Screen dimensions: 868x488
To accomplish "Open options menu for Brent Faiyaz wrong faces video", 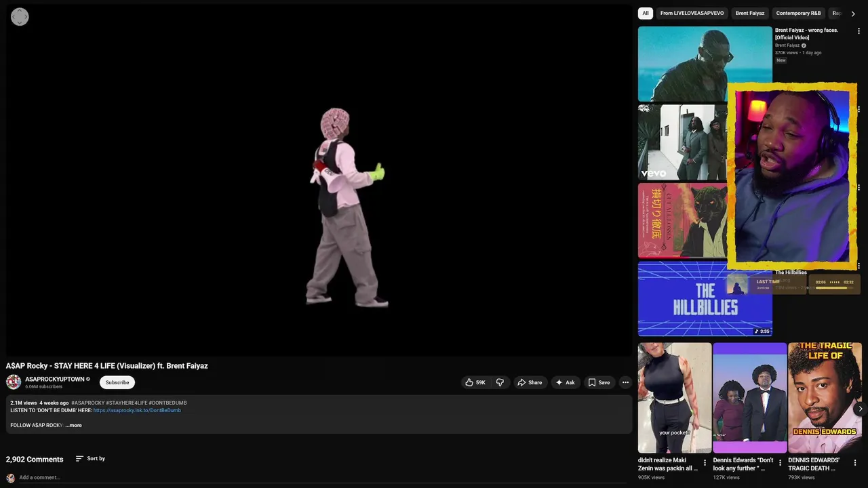I will 859,31.
